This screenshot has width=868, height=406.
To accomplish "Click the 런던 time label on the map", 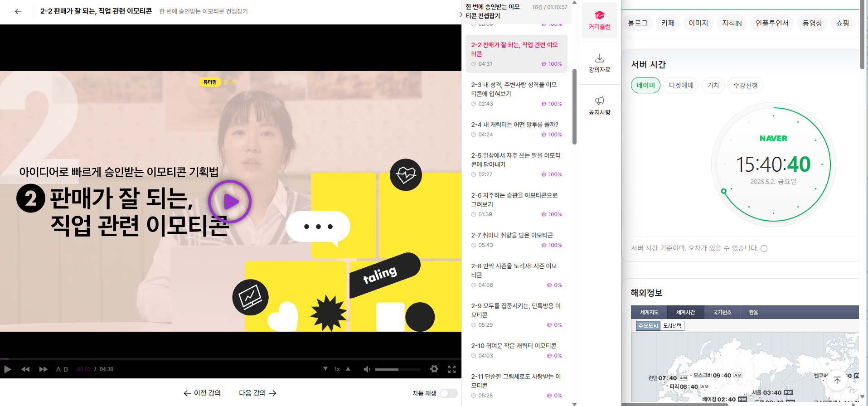I will [668, 378].
